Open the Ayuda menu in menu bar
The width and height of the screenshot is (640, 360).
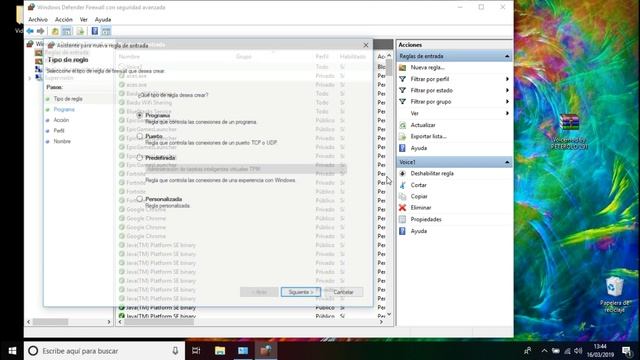103,19
